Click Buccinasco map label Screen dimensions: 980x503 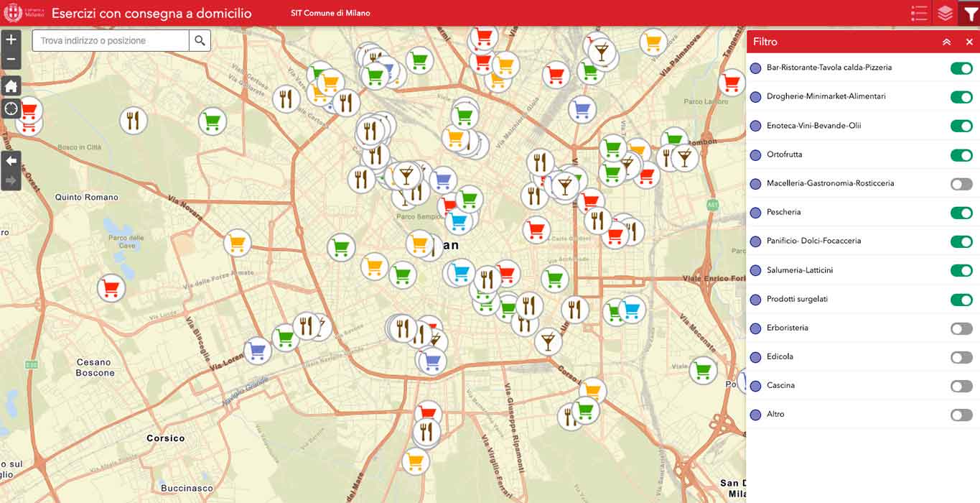(x=187, y=488)
